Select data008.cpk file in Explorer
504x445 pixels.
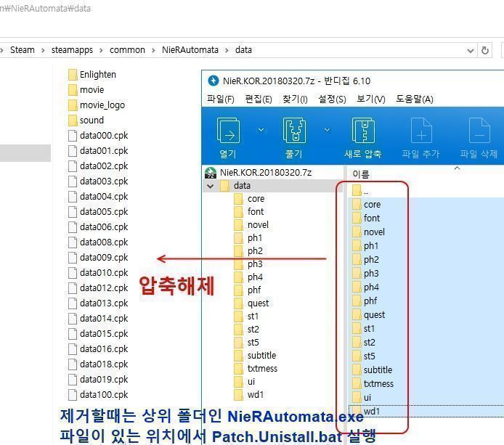(x=98, y=242)
